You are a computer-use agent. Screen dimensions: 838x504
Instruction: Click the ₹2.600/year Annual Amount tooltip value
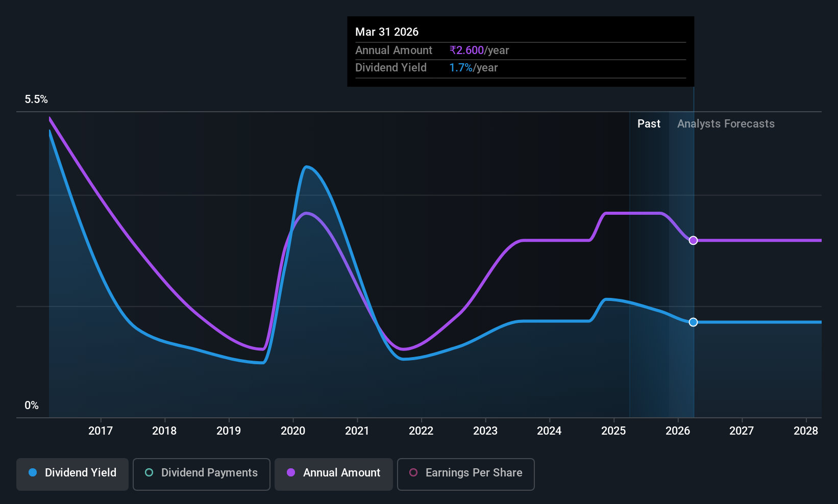pos(479,51)
